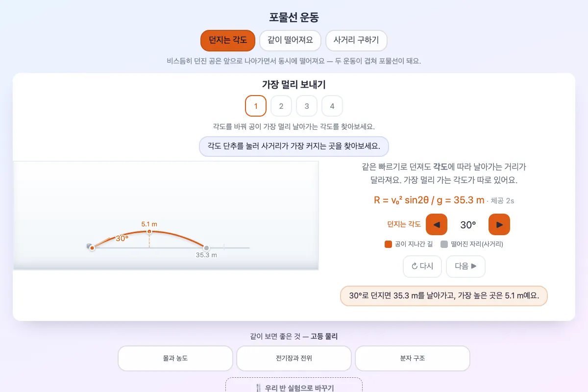Click the orange 공이 지나간 길 legend swatch
588x392 pixels.
point(389,244)
